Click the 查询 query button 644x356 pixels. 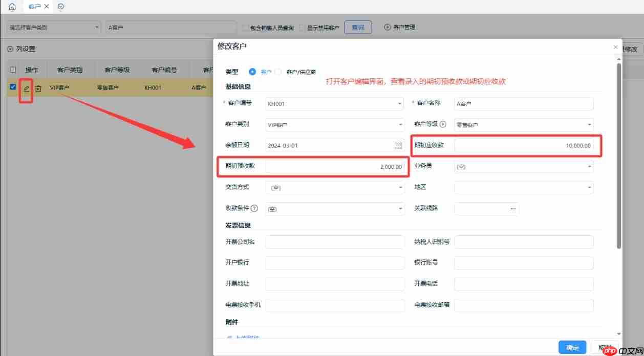click(358, 27)
